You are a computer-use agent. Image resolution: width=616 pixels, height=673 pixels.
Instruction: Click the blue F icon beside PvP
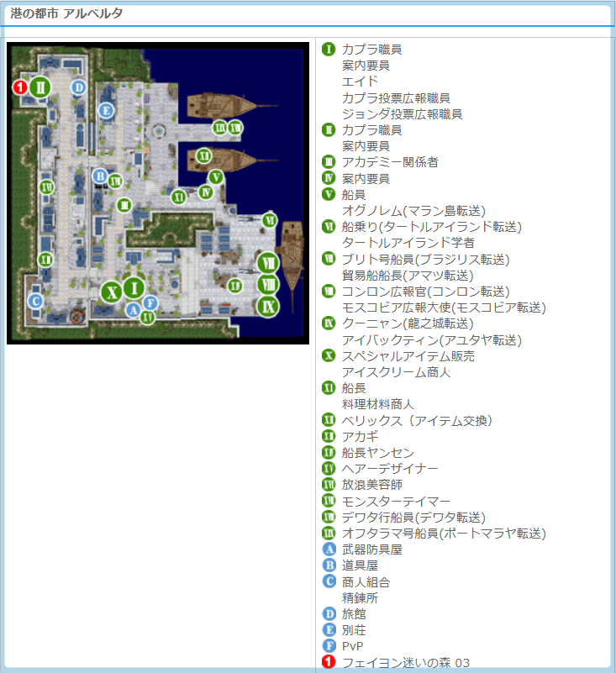pyautogui.click(x=329, y=646)
